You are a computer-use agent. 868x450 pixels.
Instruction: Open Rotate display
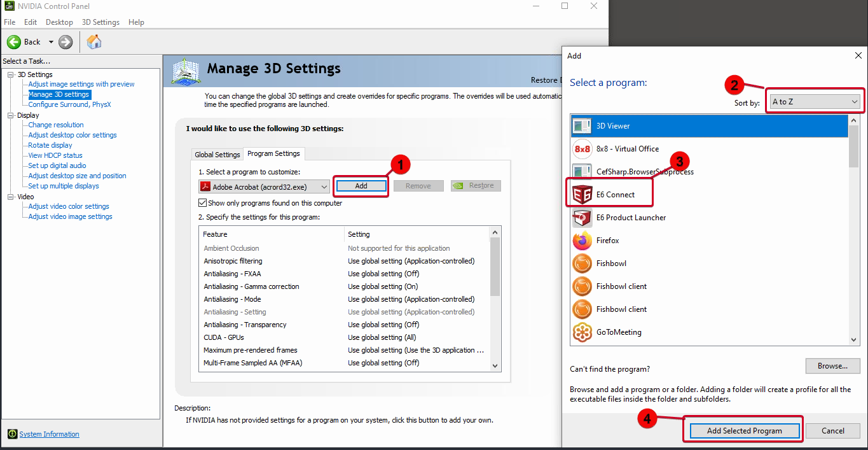tap(50, 145)
